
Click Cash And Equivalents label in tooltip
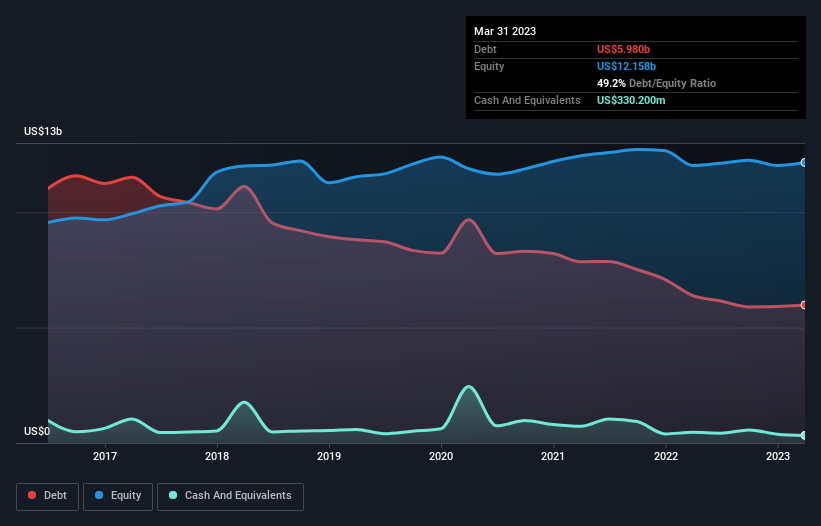click(527, 100)
